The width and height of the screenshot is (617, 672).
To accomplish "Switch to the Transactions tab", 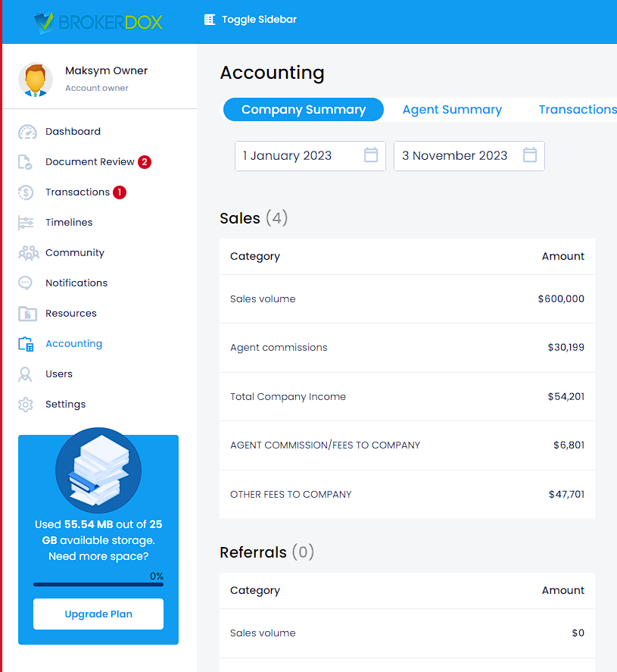I will click(x=578, y=110).
